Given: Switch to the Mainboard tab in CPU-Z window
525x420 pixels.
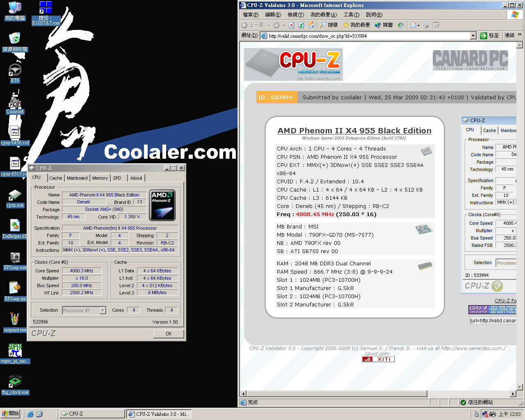Looking at the screenshot, I should coord(77,178).
